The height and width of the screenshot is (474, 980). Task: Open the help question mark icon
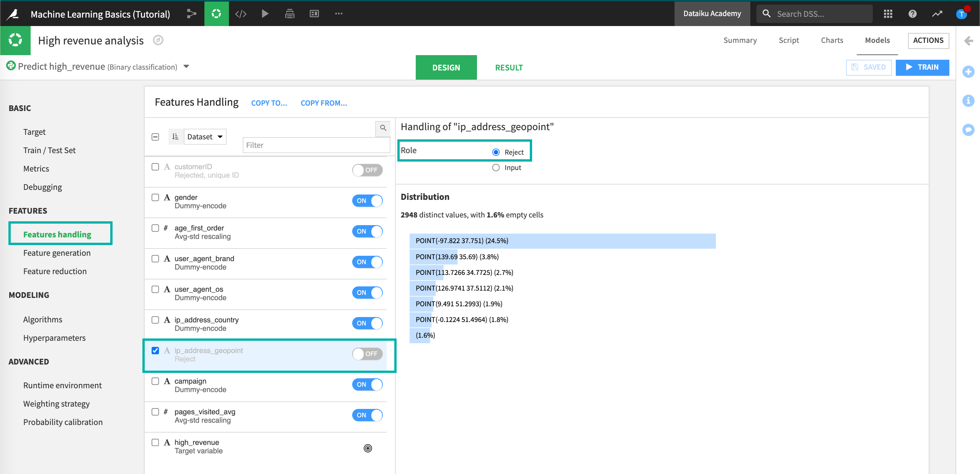[x=913, y=14]
